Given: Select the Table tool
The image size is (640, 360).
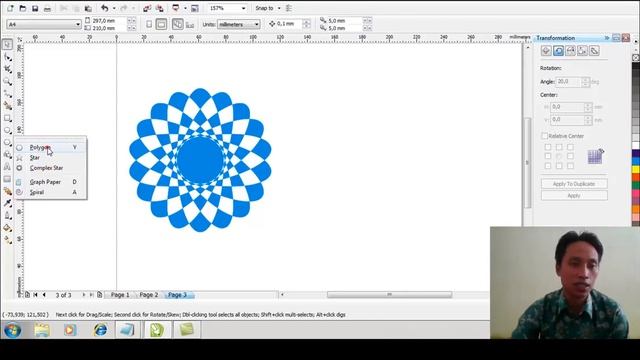Looking at the screenshot, I should [x=7, y=179].
